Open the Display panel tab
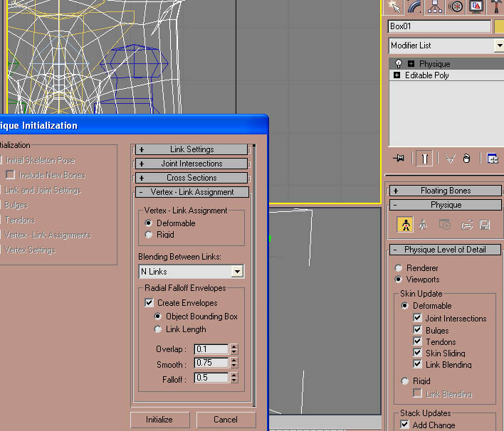Image resolution: width=504 pixels, height=431 pixels. pyautogui.click(x=476, y=7)
